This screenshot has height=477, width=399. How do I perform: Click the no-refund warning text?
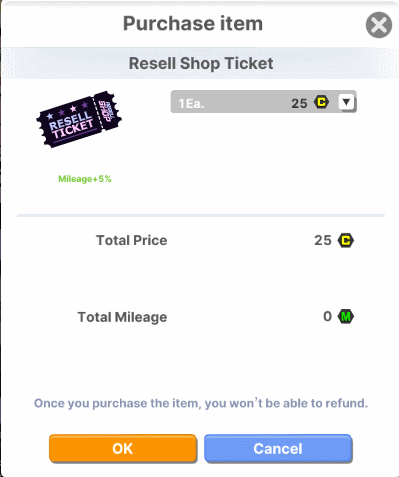pyautogui.click(x=201, y=403)
